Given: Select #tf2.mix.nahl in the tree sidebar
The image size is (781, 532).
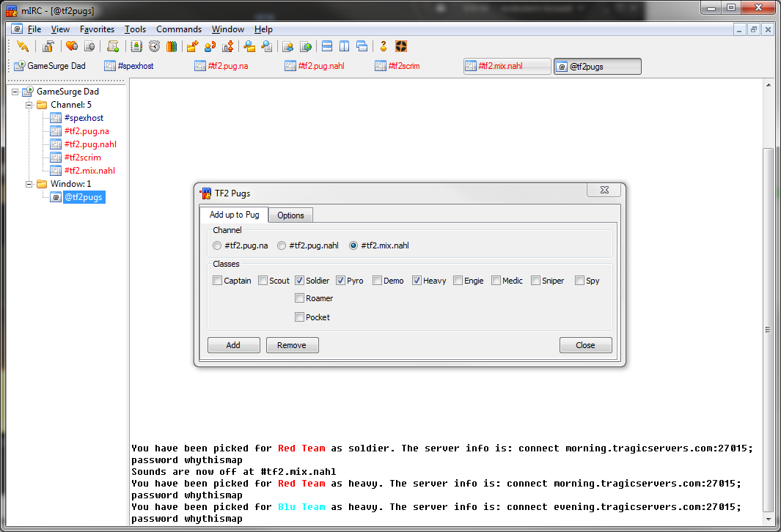Looking at the screenshot, I should coord(89,171).
